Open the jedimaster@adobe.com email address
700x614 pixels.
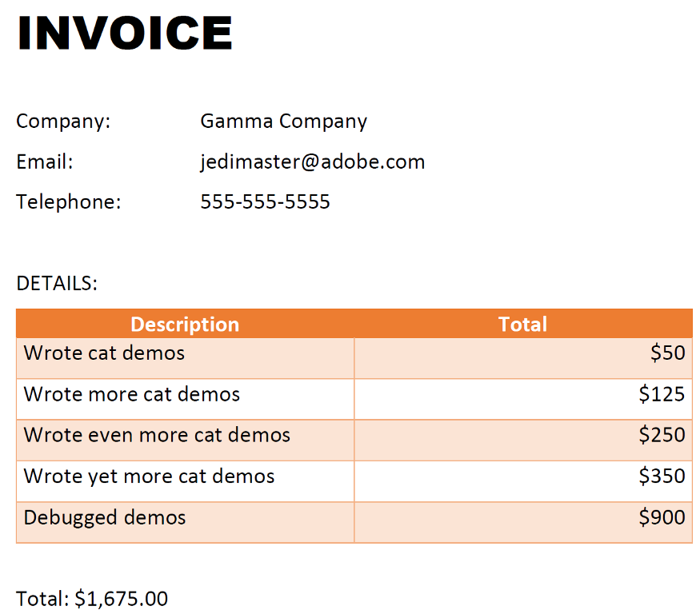[x=312, y=162]
